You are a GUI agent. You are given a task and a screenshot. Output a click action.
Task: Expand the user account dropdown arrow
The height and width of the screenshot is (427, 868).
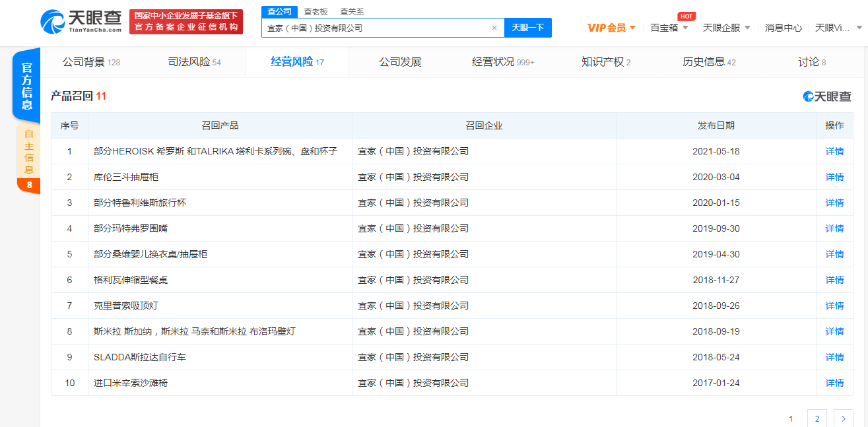(x=859, y=28)
